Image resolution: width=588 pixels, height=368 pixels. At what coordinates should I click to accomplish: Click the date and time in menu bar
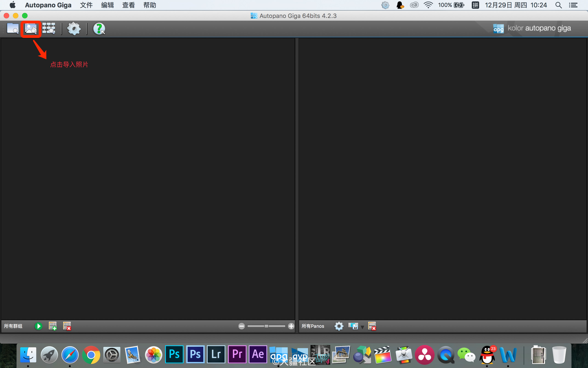tap(516, 5)
